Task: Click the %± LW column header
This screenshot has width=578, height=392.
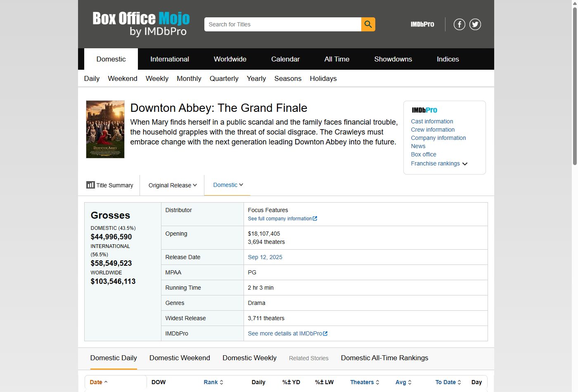Action: click(325, 382)
